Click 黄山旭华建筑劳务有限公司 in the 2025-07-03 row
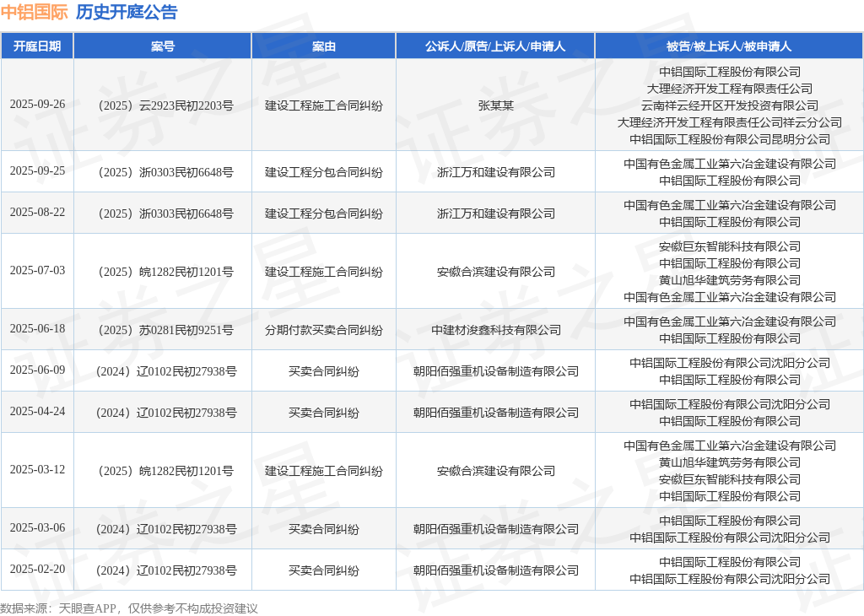The height and width of the screenshot is (616, 864). (x=730, y=280)
